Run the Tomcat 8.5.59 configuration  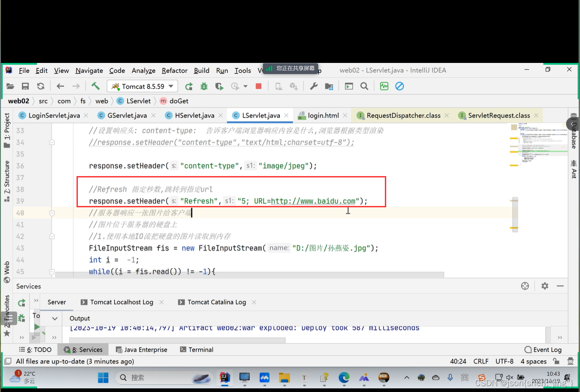pos(189,86)
